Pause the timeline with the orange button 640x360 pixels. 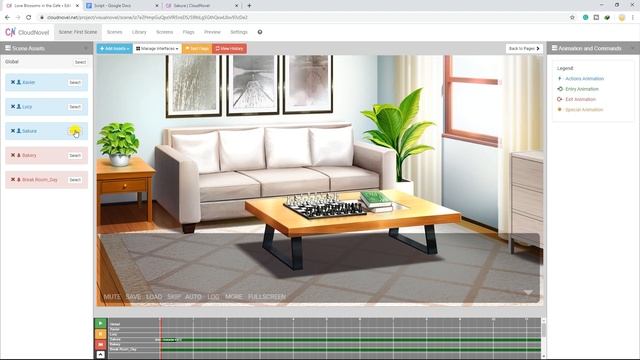(100, 334)
